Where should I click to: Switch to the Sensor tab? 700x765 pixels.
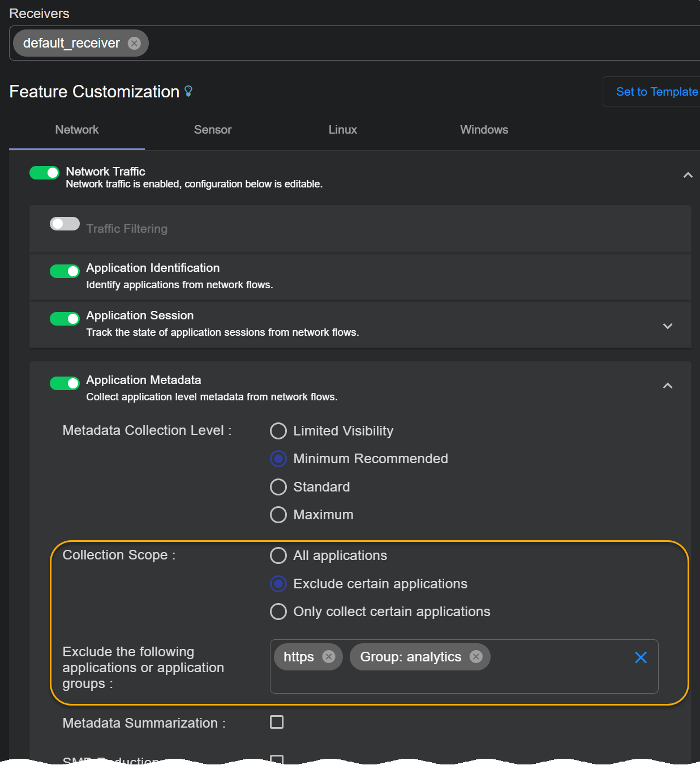[213, 130]
